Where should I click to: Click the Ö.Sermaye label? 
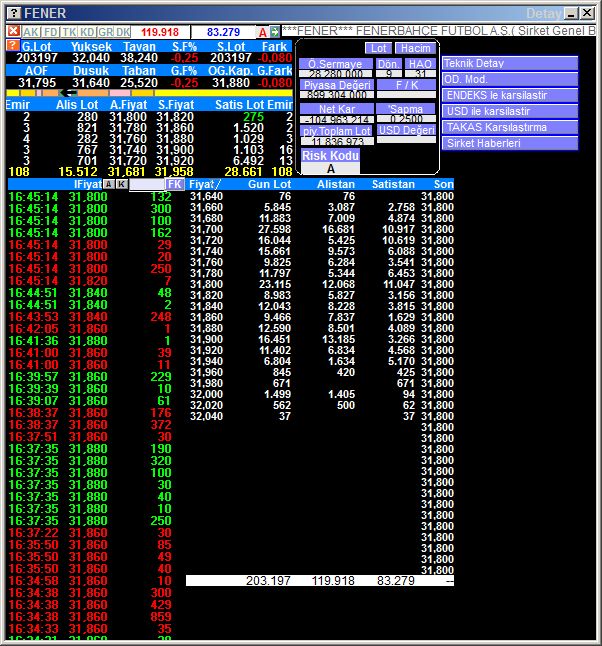pyautogui.click(x=335, y=64)
